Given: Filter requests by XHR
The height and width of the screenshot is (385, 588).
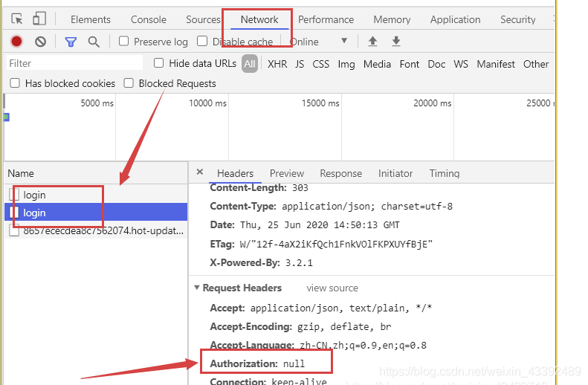Looking at the screenshot, I should tap(277, 64).
